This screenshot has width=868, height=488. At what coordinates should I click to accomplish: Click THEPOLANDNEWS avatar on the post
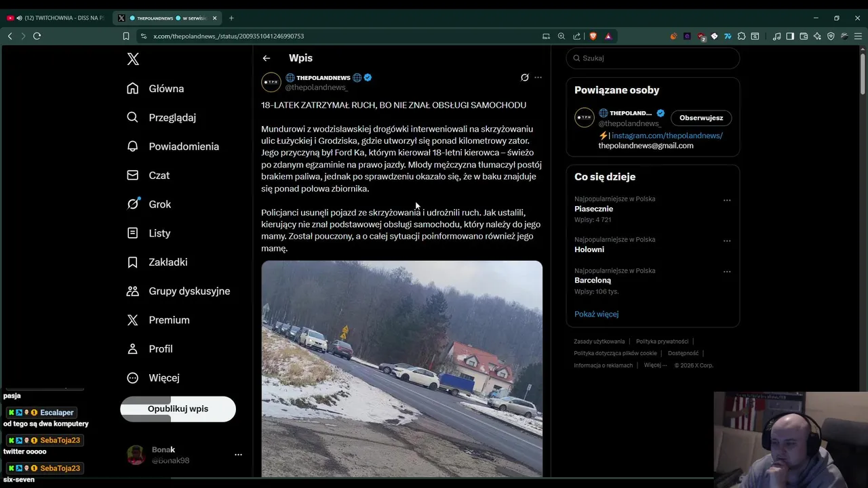(x=271, y=82)
